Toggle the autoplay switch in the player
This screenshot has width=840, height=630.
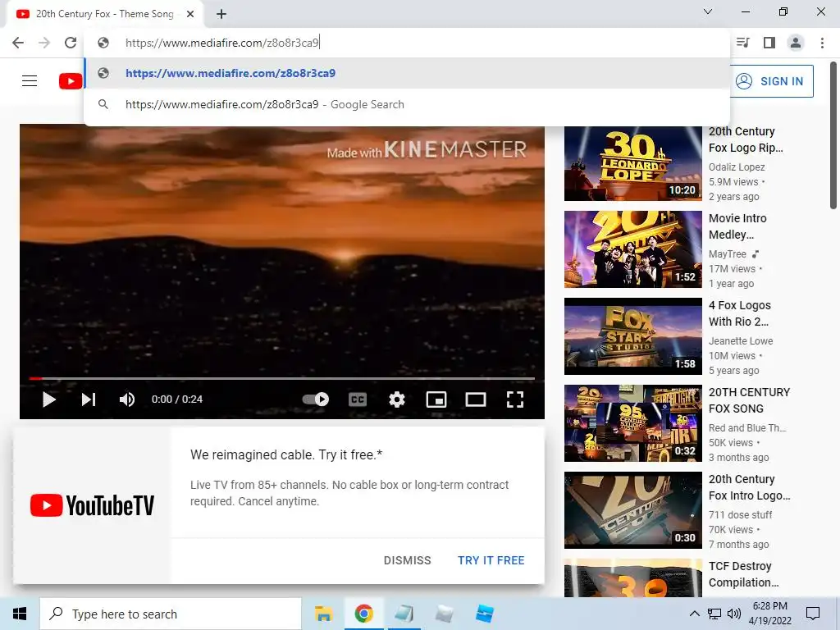click(316, 399)
